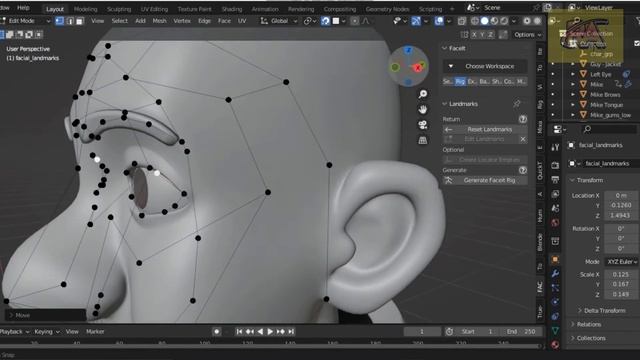Select material preview shading mode
This screenshot has height=360, width=640.
[494, 21]
